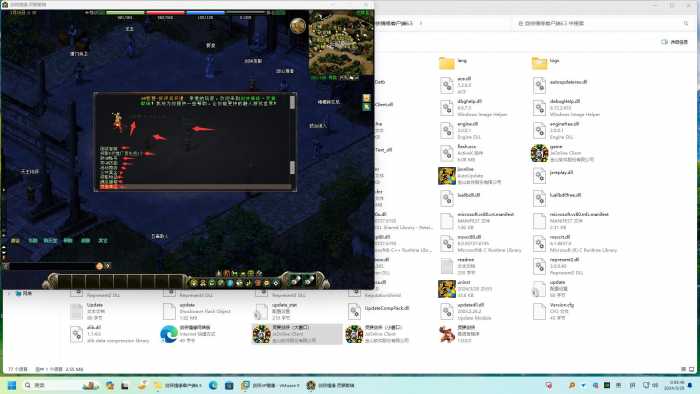Viewport: 700px width, 394px height.
Task: Select the engine.dll file
Action: [459, 130]
